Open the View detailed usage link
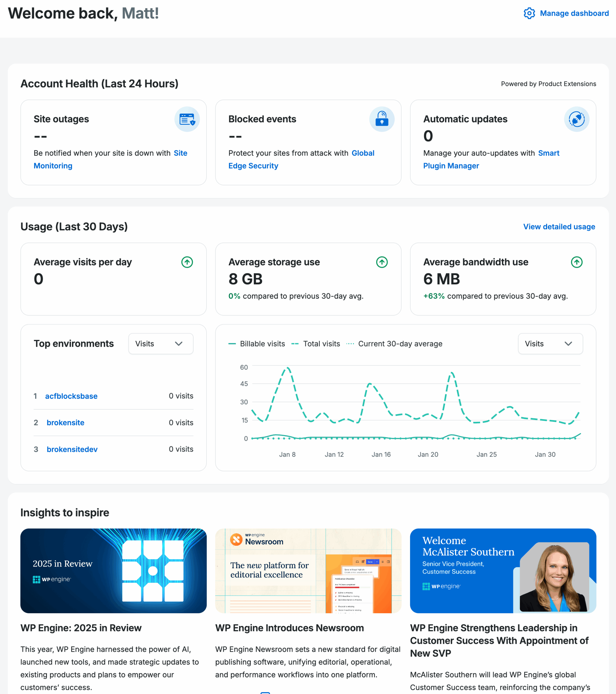This screenshot has height=694, width=616. pyautogui.click(x=559, y=226)
